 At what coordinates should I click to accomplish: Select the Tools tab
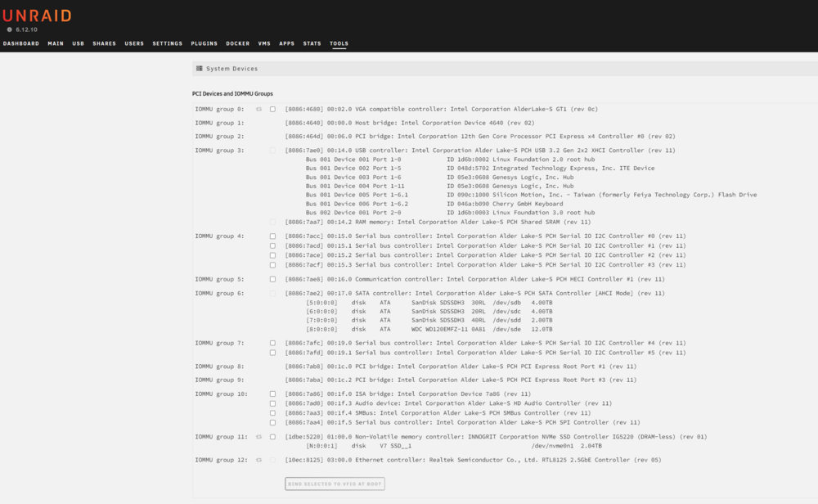tap(339, 44)
